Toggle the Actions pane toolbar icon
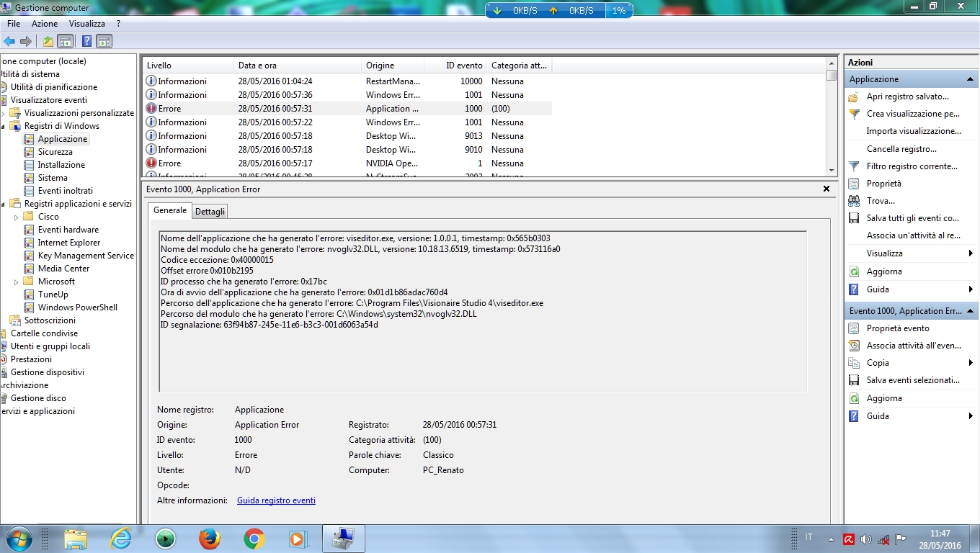The height and width of the screenshot is (553, 980). [104, 41]
